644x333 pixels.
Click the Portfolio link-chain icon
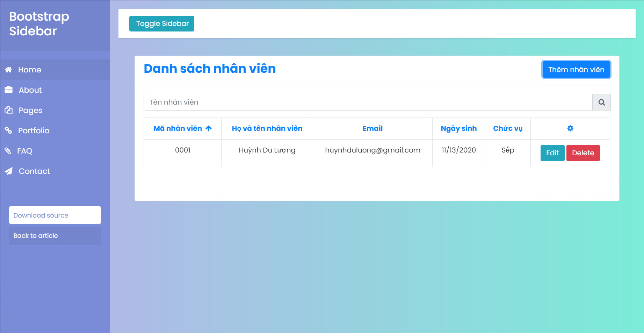8,130
